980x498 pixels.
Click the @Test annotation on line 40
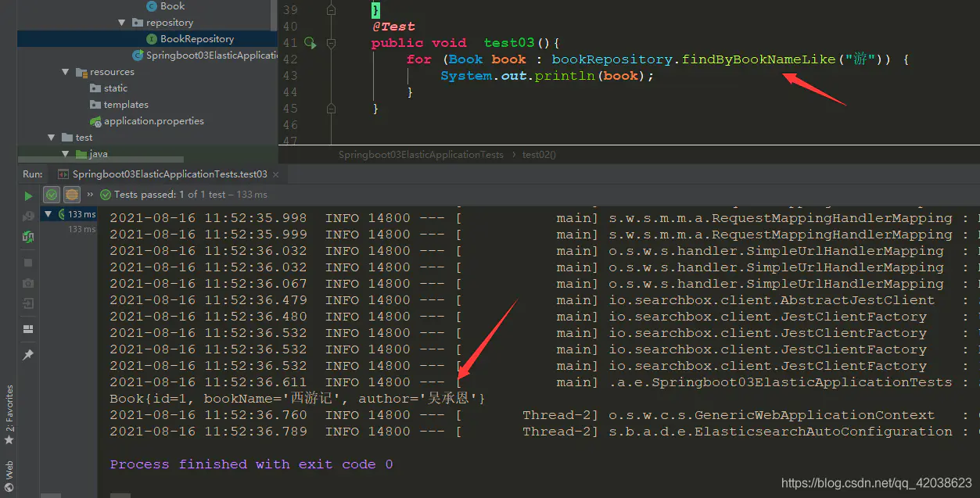pyautogui.click(x=393, y=27)
